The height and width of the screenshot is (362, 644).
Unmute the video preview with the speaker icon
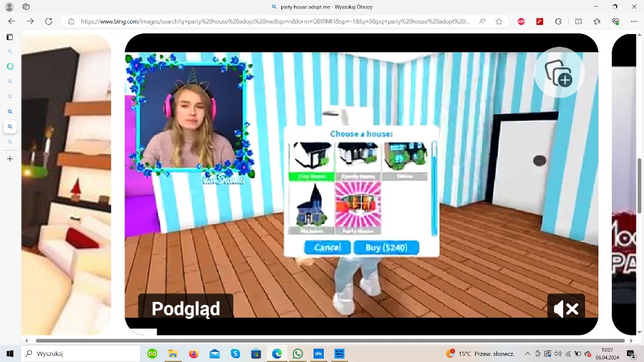pos(566,309)
